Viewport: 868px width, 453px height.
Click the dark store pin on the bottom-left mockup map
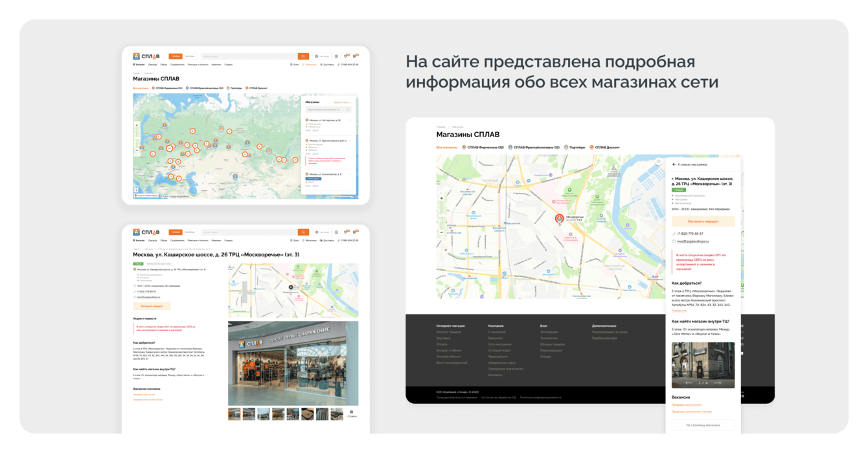[x=291, y=287]
